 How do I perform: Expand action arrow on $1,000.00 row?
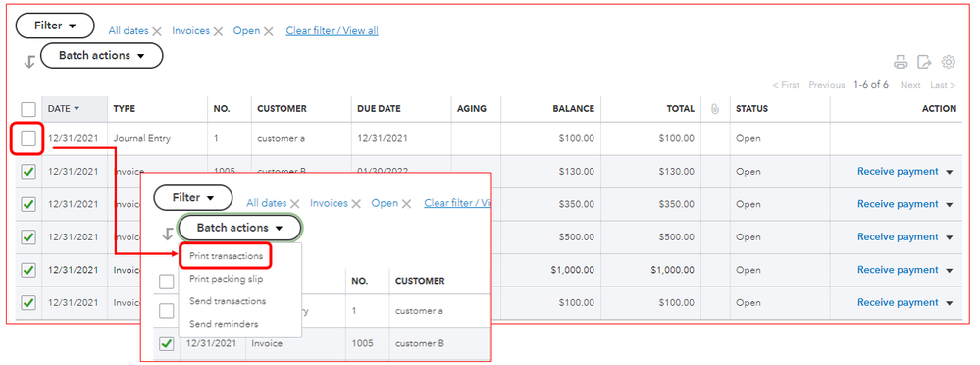click(950, 271)
